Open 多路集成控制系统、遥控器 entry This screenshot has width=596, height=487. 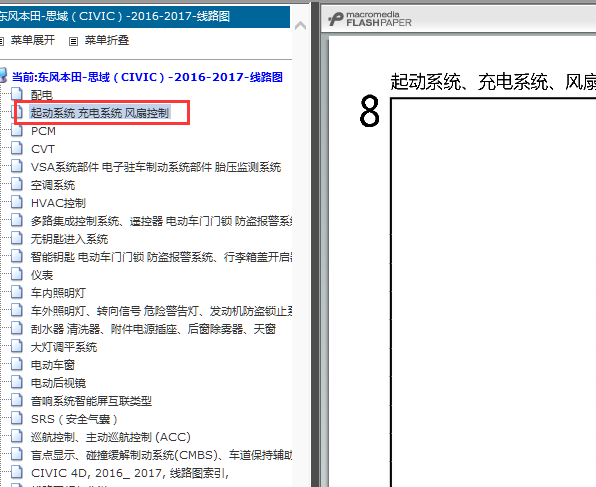161,221
